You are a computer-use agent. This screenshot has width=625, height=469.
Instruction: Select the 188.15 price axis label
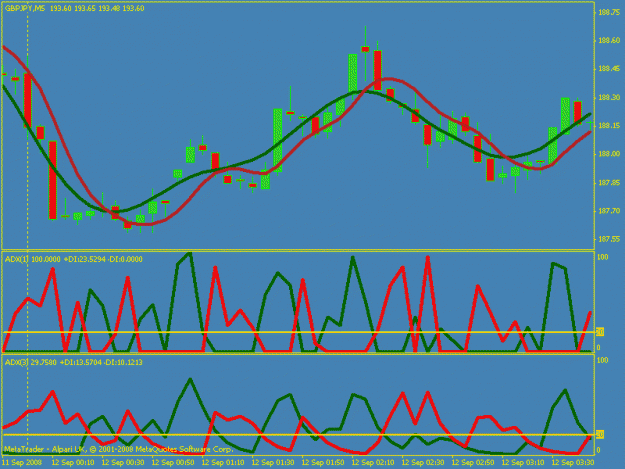pos(609,126)
